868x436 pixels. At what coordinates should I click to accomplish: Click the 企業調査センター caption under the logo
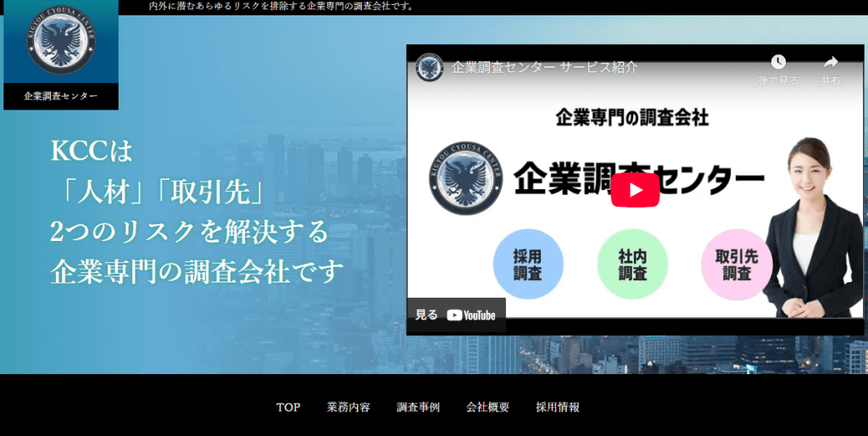(60, 96)
